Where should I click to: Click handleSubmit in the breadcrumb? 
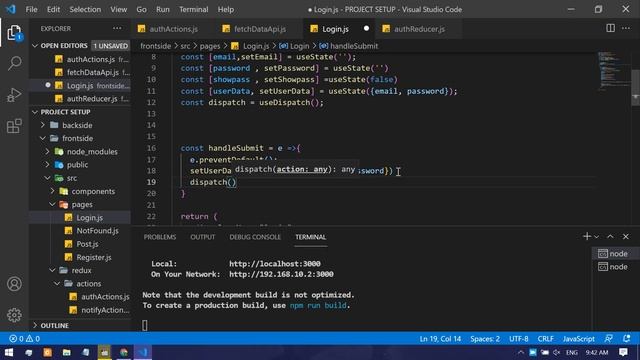[354, 46]
